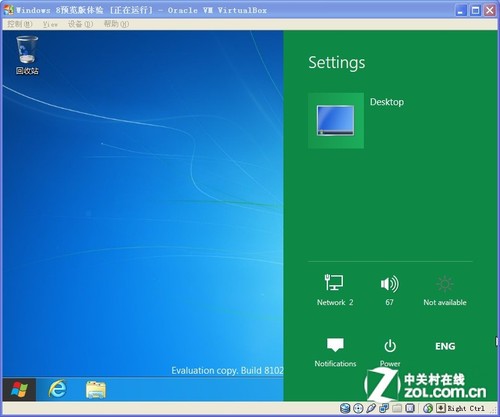Click the mouse integration globe status icon
This screenshot has width=500, height=417.
click(428, 408)
